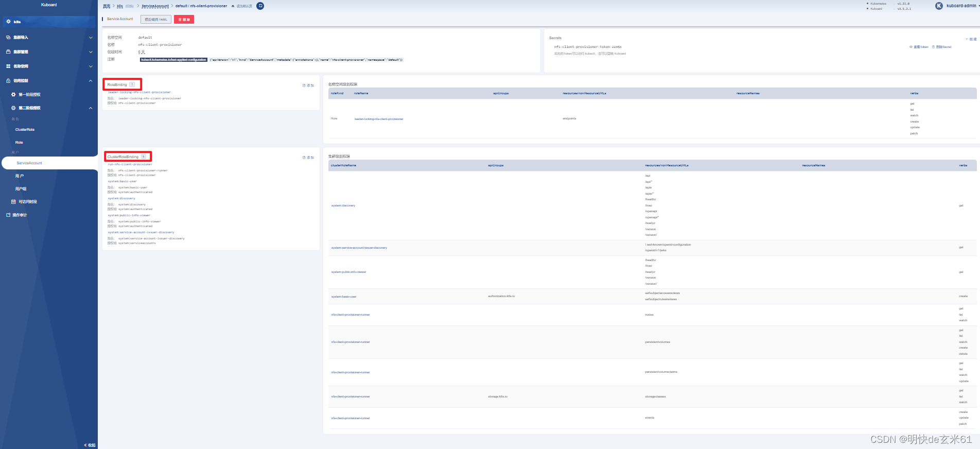Image resolution: width=980 pixels, height=449 pixels.
Task: Click the kubectl.kubernetes.io/last-applied-configuration annotation tag
Action: [x=174, y=60]
